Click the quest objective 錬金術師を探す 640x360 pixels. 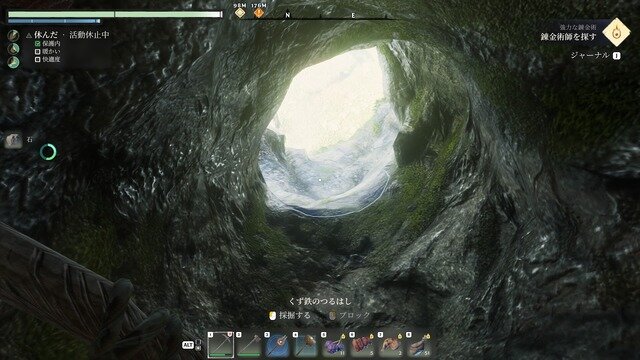(569, 37)
